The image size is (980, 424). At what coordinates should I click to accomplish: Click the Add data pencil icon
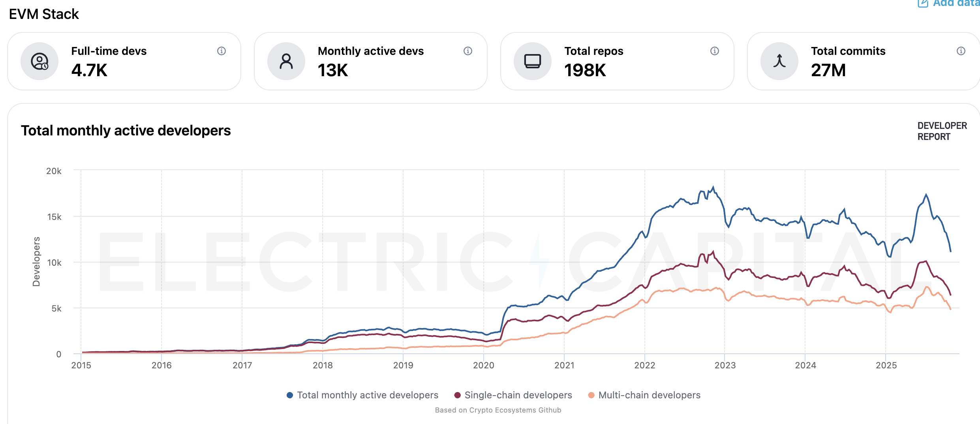click(x=922, y=3)
